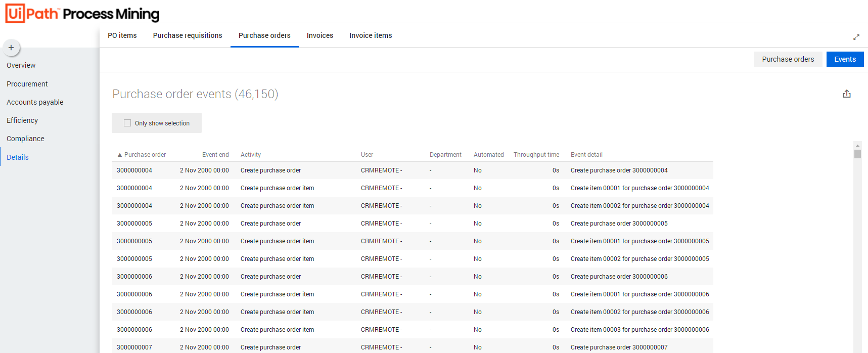Switch to the PO items tab
Screen dimensions: 868x353
122,35
